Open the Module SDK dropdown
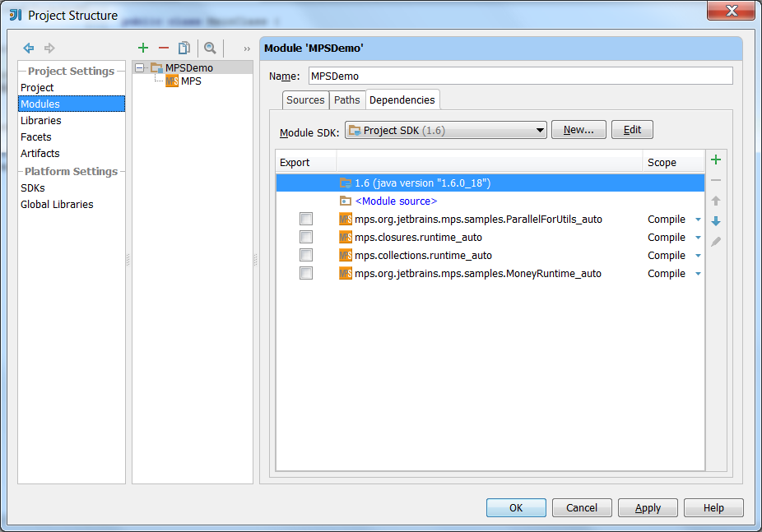Screen dimensions: 762x532 [446, 130]
